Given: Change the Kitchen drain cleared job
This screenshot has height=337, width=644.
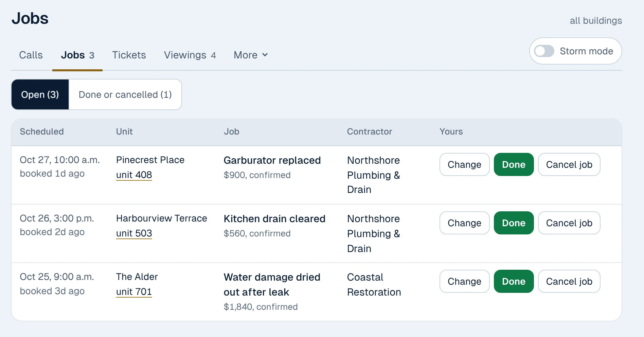Looking at the screenshot, I should coord(464,223).
